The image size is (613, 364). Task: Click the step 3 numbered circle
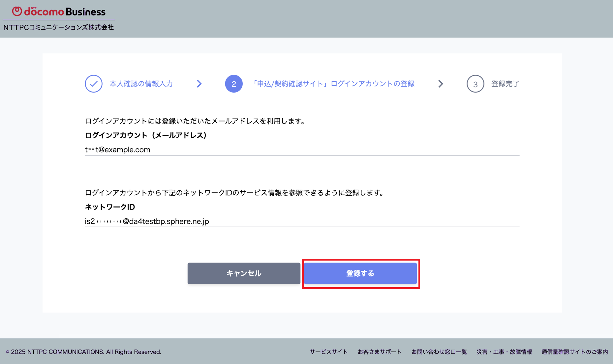(x=475, y=84)
